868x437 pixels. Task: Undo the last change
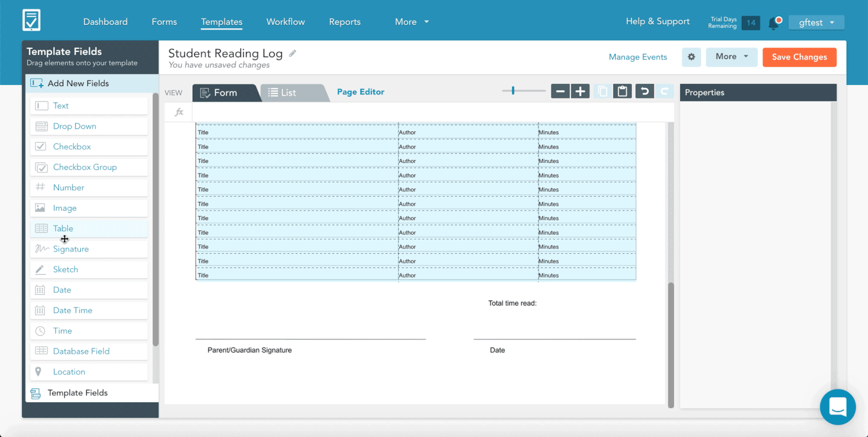coord(644,91)
